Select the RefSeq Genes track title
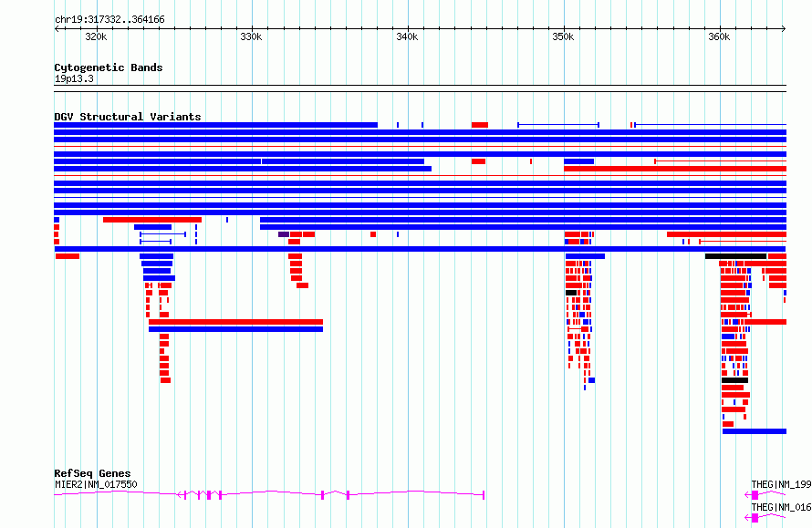This screenshot has height=528, width=812. 92,473
